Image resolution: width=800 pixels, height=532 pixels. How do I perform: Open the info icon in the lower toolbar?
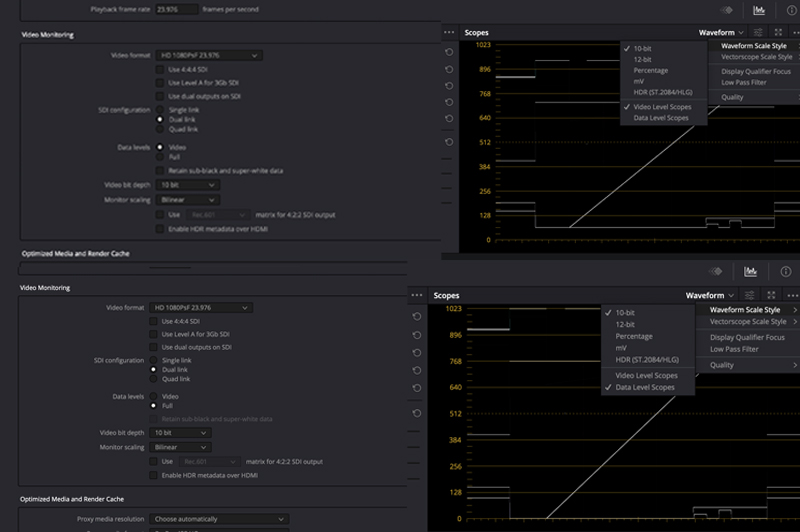coord(786,271)
